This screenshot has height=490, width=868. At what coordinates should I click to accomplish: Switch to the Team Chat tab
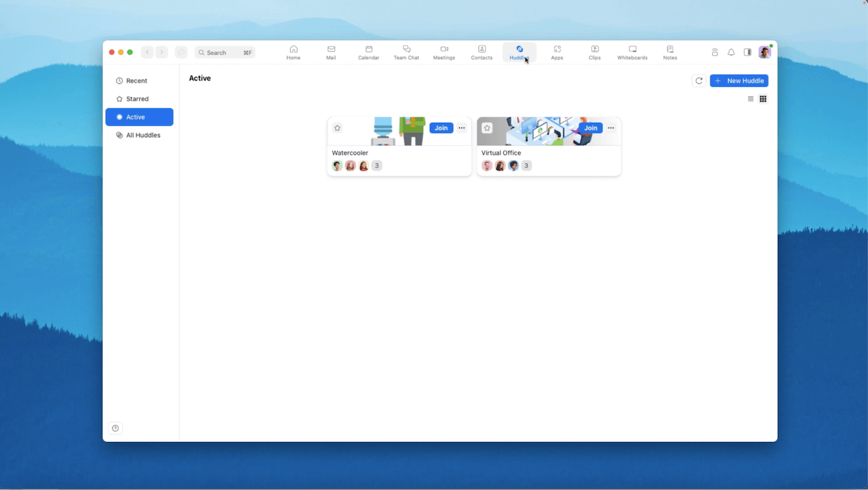(406, 52)
